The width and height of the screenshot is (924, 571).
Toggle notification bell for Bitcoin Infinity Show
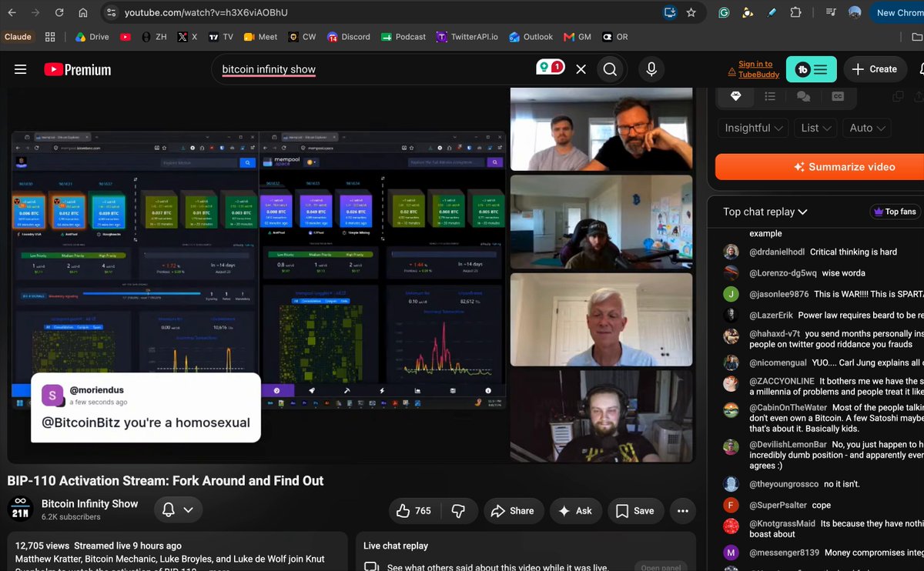(x=178, y=509)
